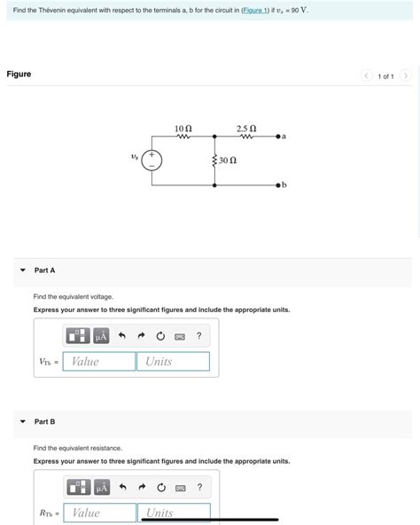Image resolution: width=420 pixels, height=525 pixels.
Task: Open templates icon in Part A toolbar
Action: click(x=78, y=335)
